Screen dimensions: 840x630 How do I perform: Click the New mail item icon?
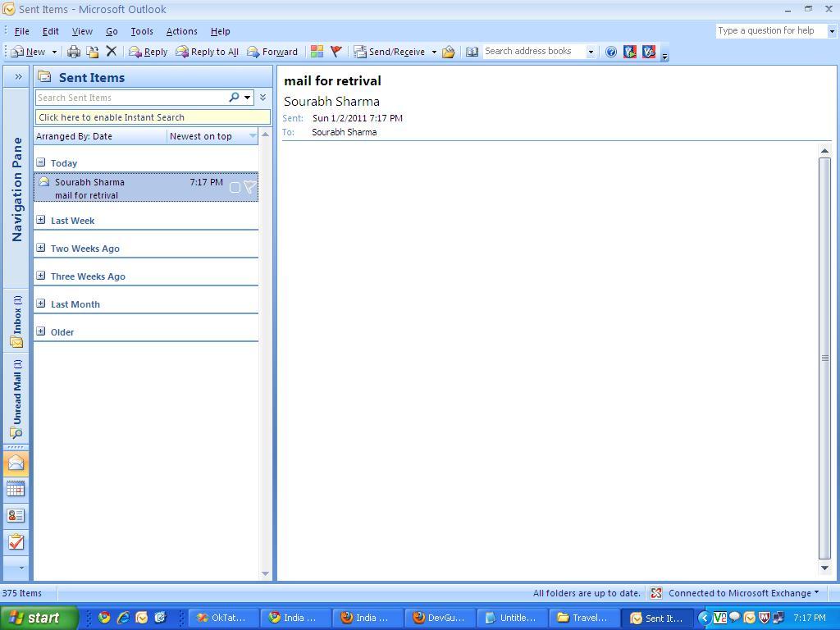pos(18,52)
